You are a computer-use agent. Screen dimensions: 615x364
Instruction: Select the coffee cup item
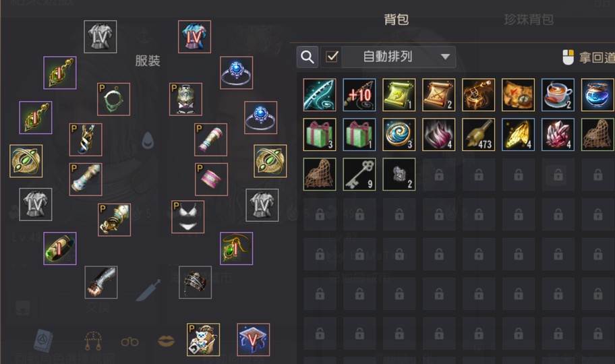[x=558, y=94]
